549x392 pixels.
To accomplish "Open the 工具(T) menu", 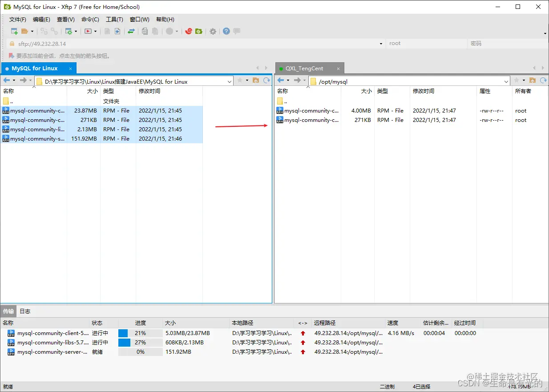I will point(114,20).
